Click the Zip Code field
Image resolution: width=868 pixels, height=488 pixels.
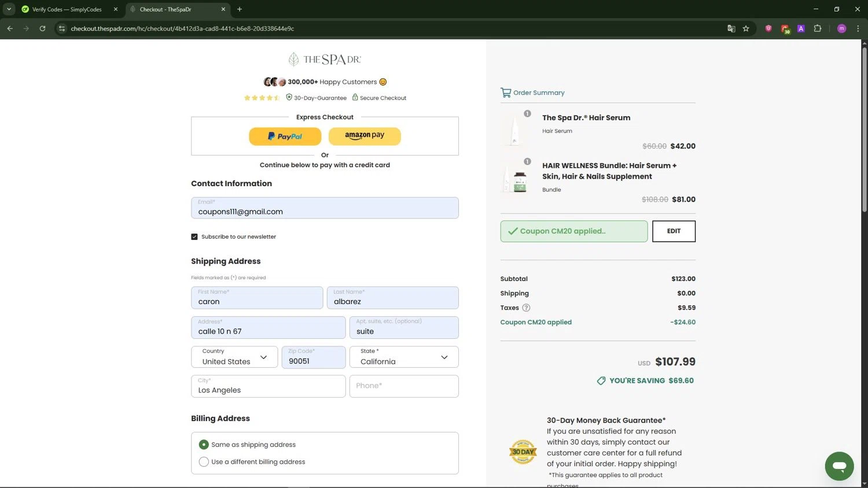314,357
